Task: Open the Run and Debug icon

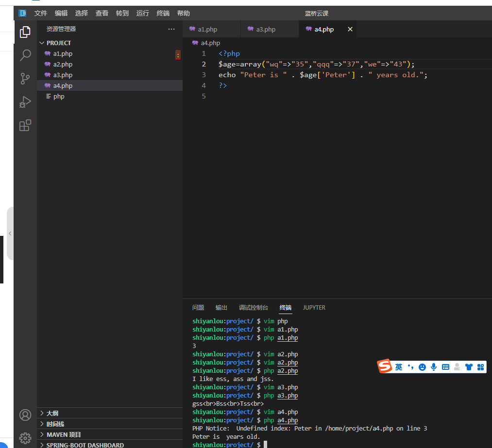Action: point(25,102)
